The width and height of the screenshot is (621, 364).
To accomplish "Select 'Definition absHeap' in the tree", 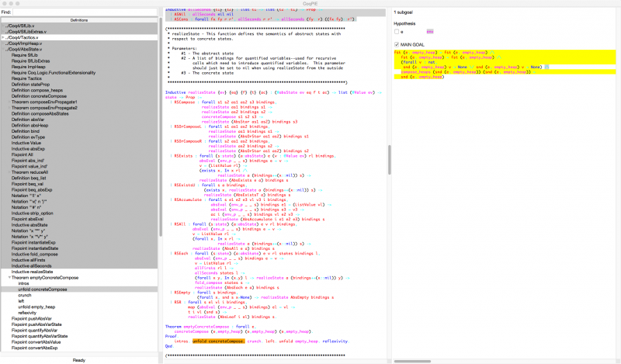I will 29,125.
